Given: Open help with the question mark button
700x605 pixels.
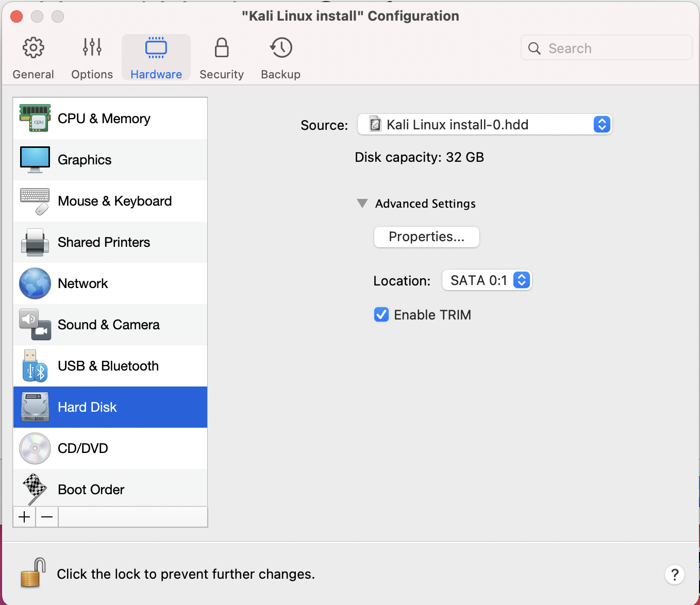Looking at the screenshot, I should (674, 574).
